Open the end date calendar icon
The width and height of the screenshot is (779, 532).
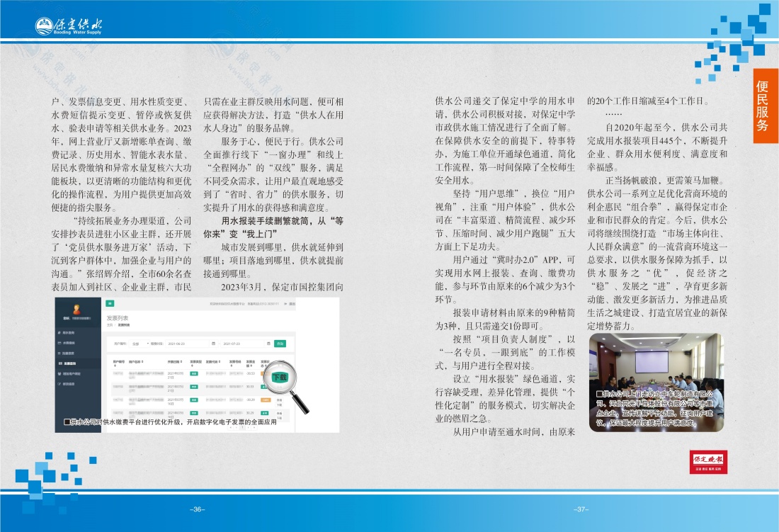click(268, 344)
